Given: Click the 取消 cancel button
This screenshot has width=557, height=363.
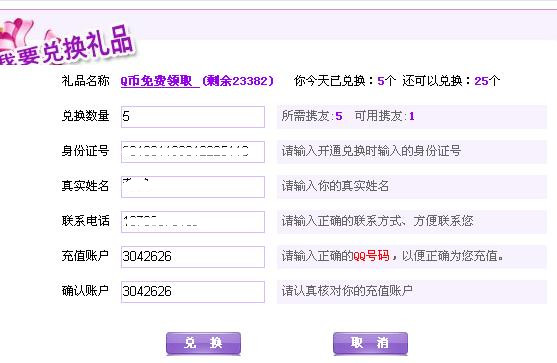Looking at the screenshot, I should pyautogui.click(x=370, y=343).
